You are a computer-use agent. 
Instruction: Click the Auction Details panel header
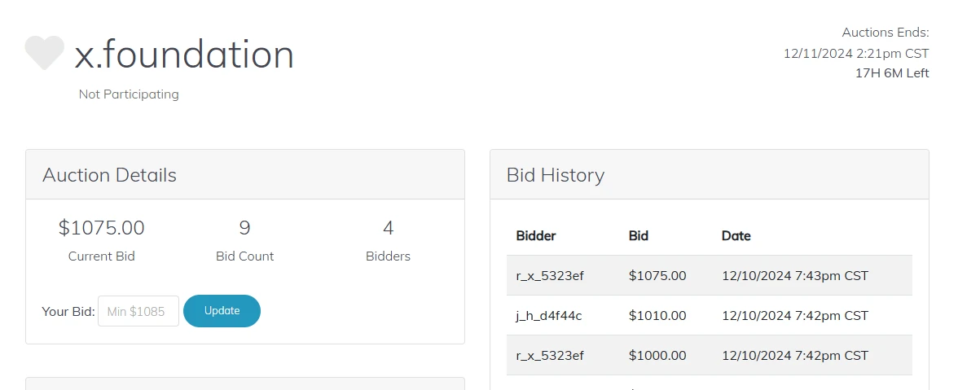coord(109,175)
